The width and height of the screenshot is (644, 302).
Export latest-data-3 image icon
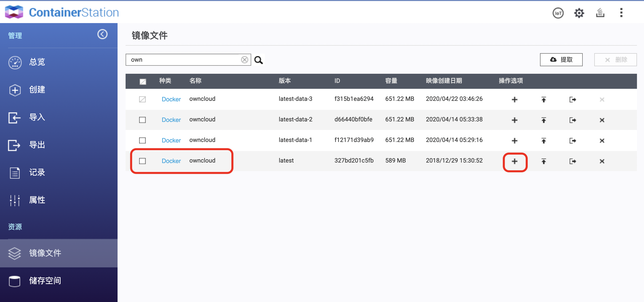point(573,100)
